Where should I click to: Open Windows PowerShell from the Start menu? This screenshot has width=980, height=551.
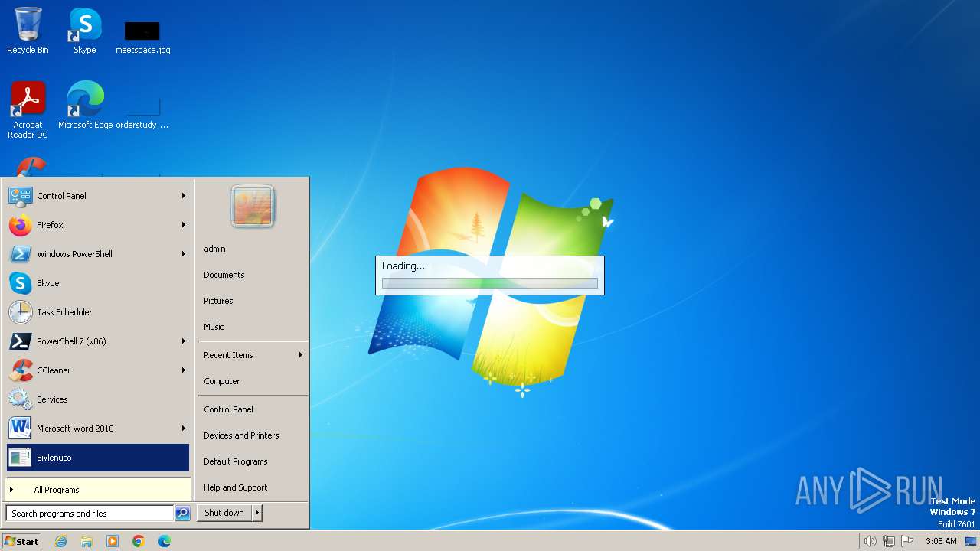[97, 254]
